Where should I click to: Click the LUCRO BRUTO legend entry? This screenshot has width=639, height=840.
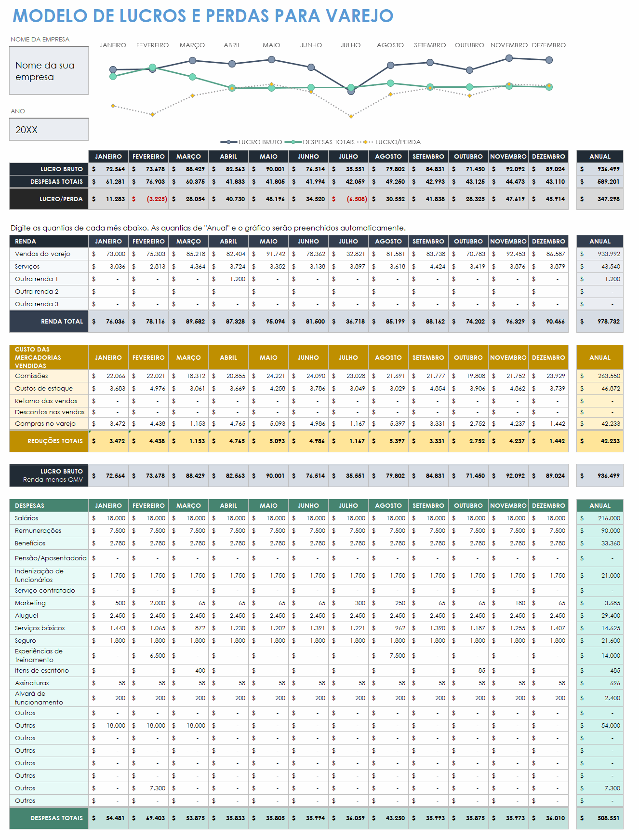252,142
